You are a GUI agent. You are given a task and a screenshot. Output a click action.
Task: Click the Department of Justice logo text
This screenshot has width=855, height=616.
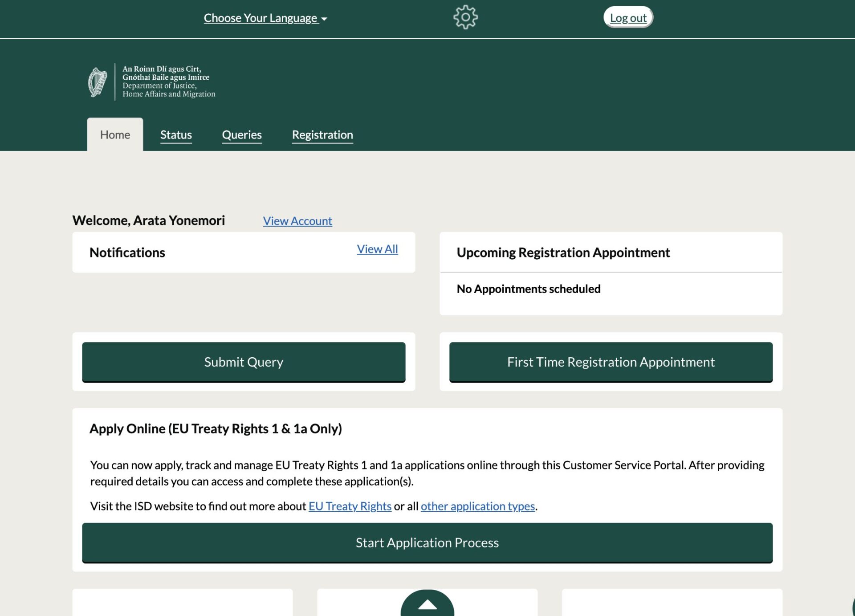[x=168, y=82]
